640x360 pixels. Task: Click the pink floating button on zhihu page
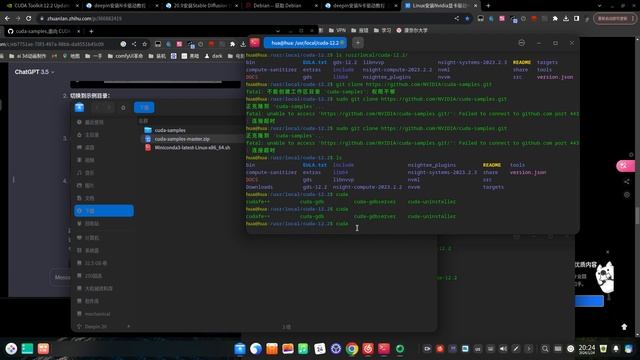625,165
